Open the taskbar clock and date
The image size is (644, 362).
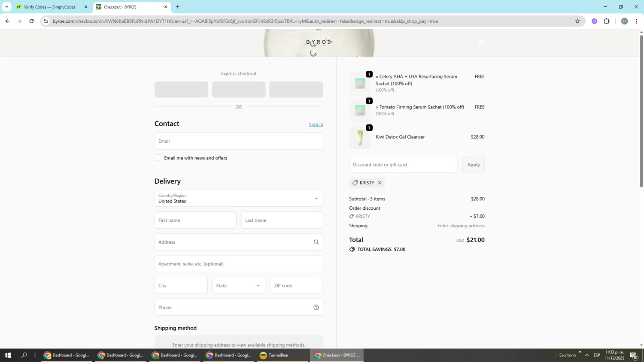(x=614, y=355)
